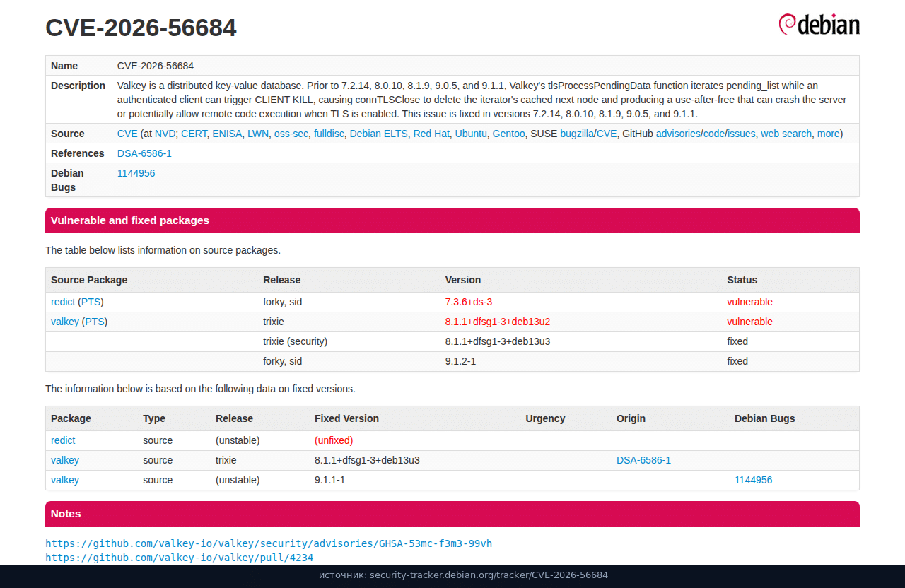Open the GitHub issues link
The image size is (905, 588).
tap(742, 134)
